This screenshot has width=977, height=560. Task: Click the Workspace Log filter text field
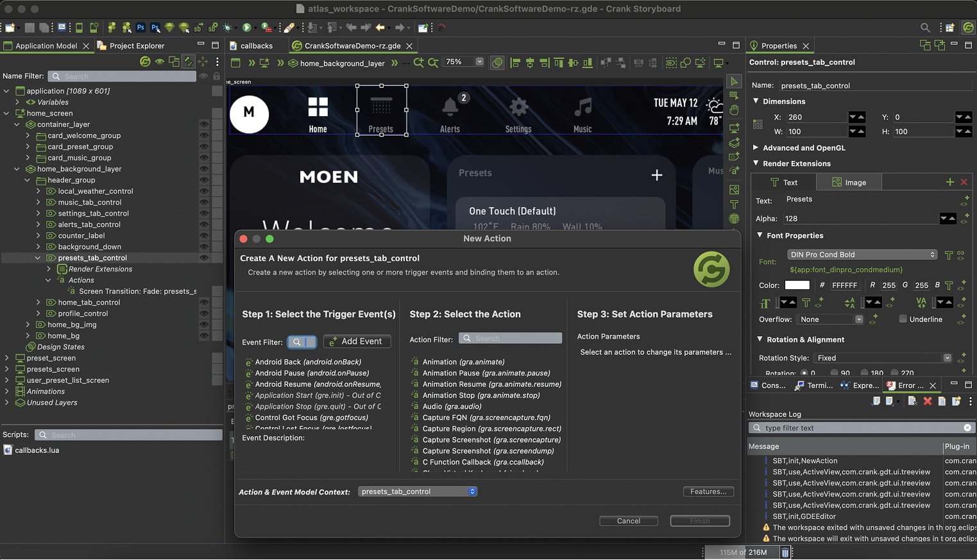pyautogui.click(x=862, y=428)
